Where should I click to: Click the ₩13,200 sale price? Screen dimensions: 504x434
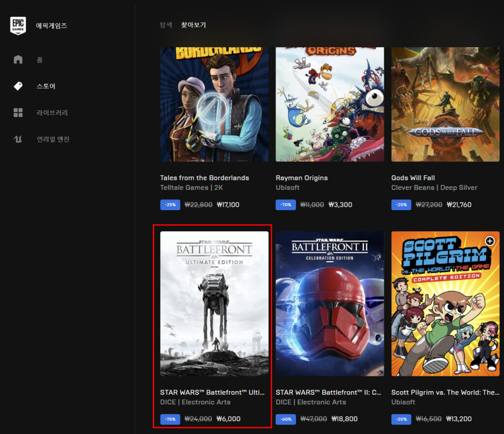tap(459, 419)
